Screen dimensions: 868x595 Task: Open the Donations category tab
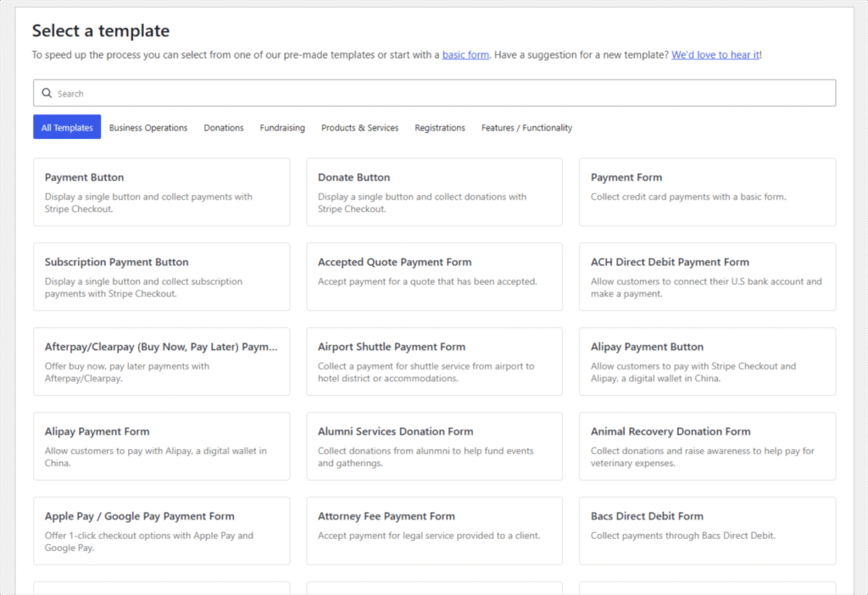[x=224, y=127]
